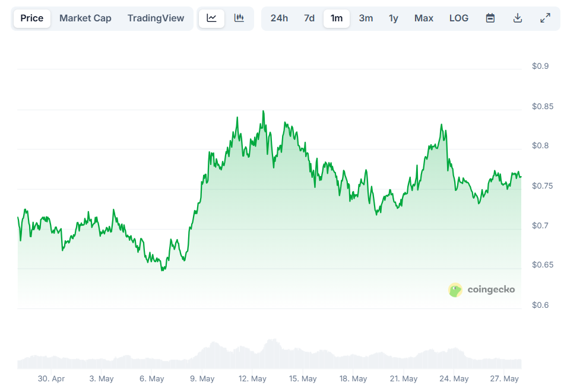
Task: Click the $0.85 price axis label
Action: pos(543,107)
